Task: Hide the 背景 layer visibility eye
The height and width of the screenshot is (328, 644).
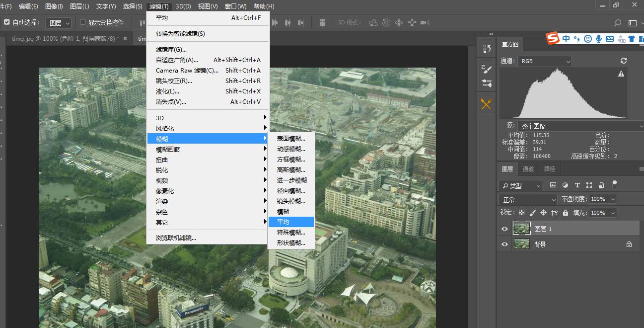Action: [x=504, y=244]
